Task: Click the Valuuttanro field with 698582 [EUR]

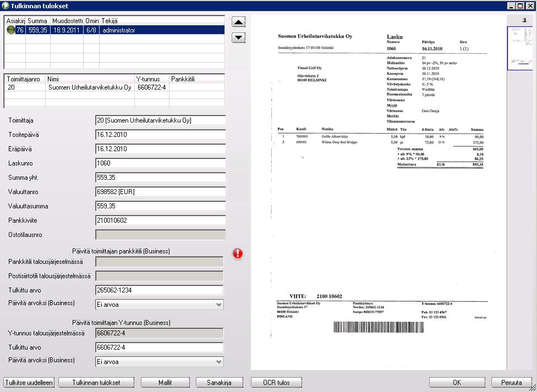Action: (160, 192)
